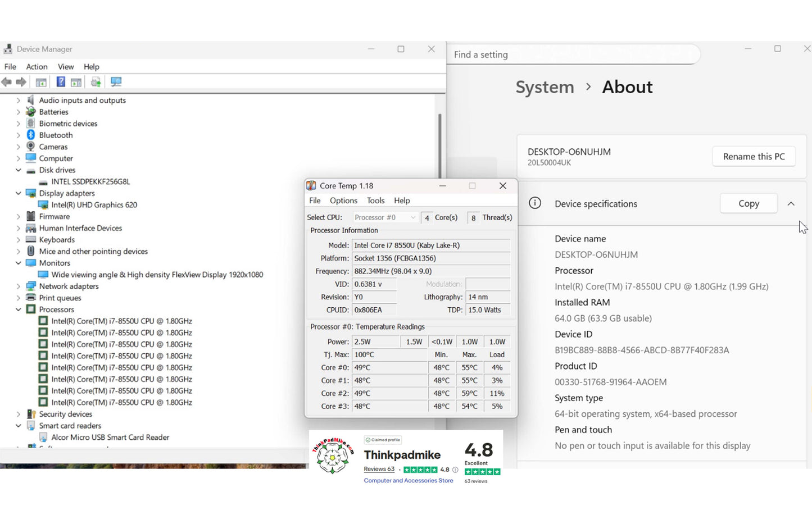The height and width of the screenshot is (510, 812).
Task: Click the 64.0 GB (63.9 GB usable) text
Action: (x=603, y=318)
